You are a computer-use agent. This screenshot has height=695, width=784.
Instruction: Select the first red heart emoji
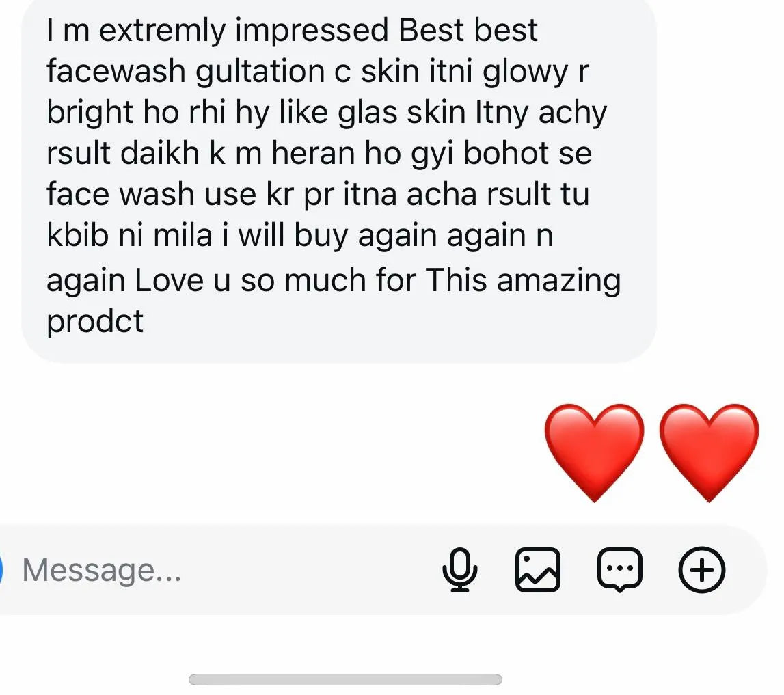pos(594,452)
